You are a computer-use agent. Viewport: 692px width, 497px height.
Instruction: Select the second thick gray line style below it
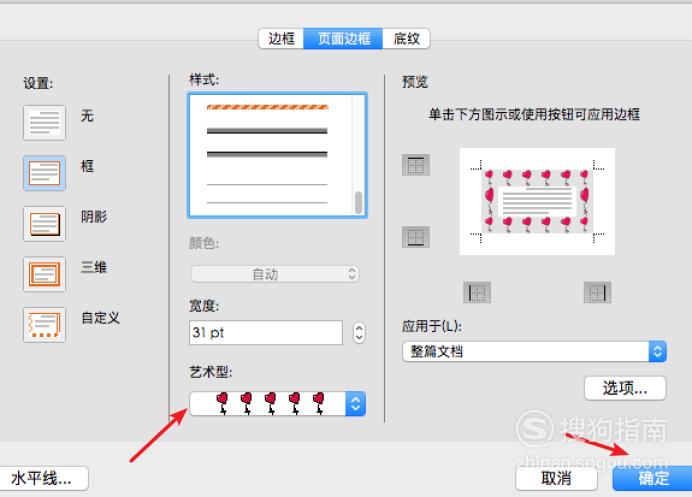click(267, 154)
